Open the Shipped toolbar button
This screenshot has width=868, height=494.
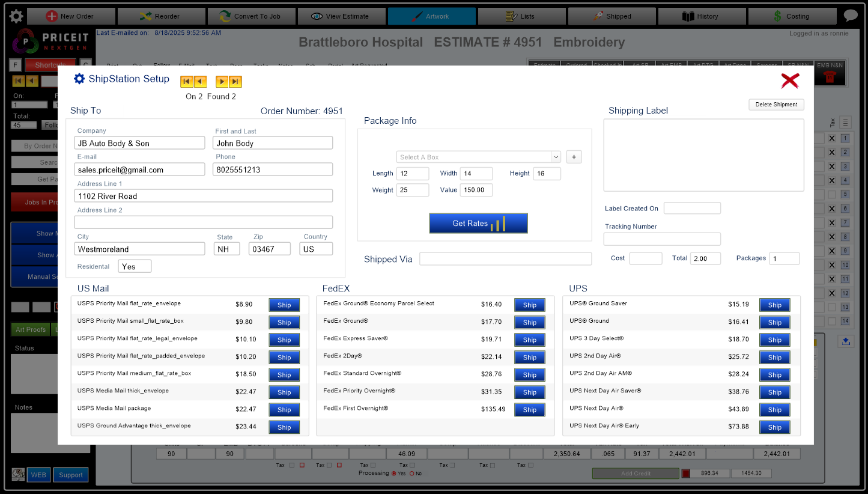(612, 16)
